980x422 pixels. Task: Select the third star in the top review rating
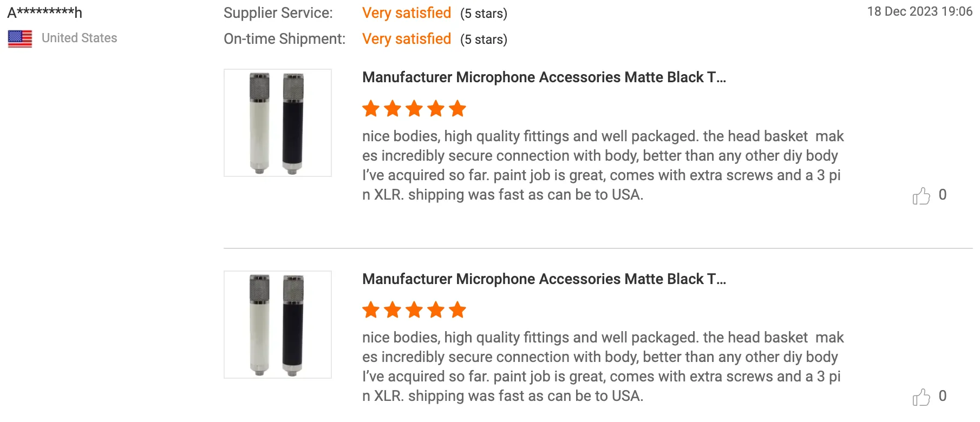pos(414,109)
